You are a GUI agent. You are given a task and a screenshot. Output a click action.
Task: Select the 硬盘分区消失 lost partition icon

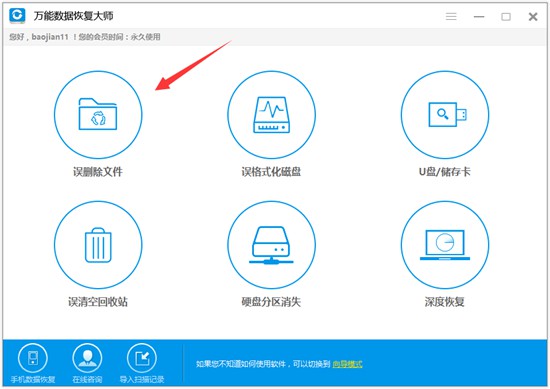[x=271, y=245]
